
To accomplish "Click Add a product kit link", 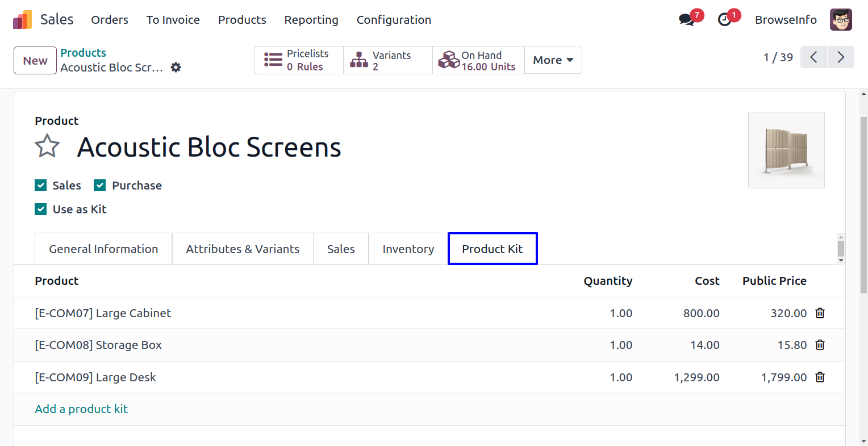I will pyautogui.click(x=81, y=409).
